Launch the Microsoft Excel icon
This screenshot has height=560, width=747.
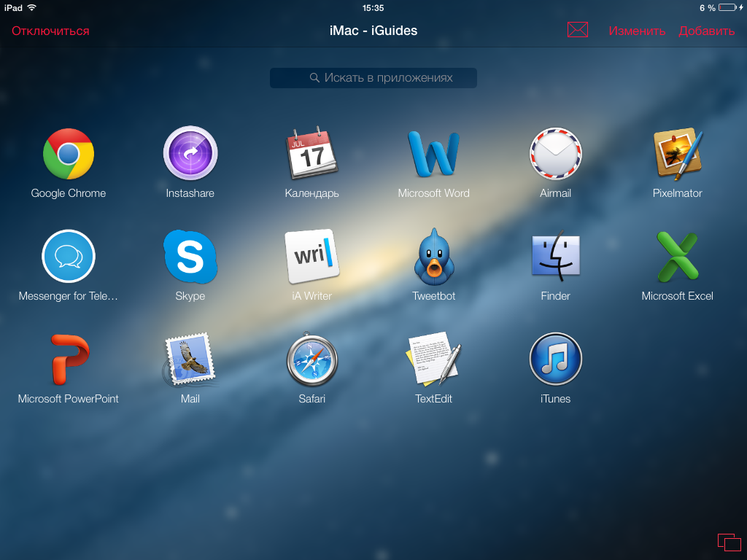(x=678, y=256)
